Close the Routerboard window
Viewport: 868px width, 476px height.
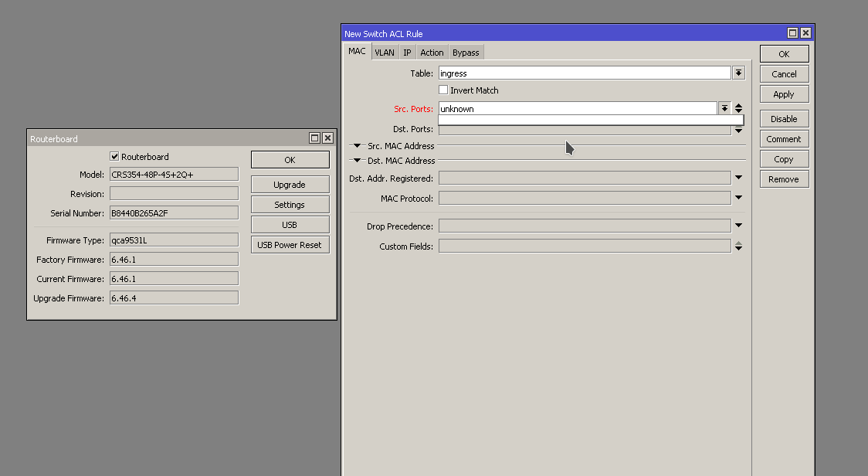[x=327, y=138]
